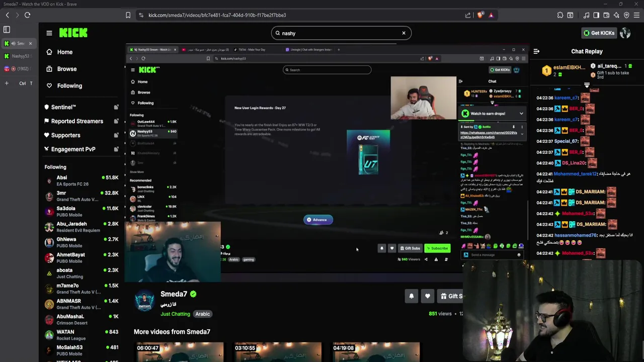Open MoSalah53 channel in Following list
The width and height of the screenshot is (644, 362).
click(x=82, y=350)
